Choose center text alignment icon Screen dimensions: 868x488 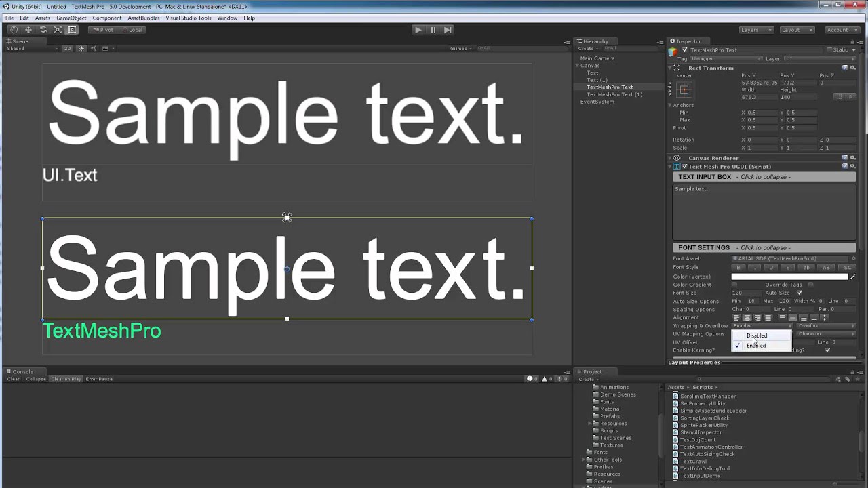pos(747,317)
